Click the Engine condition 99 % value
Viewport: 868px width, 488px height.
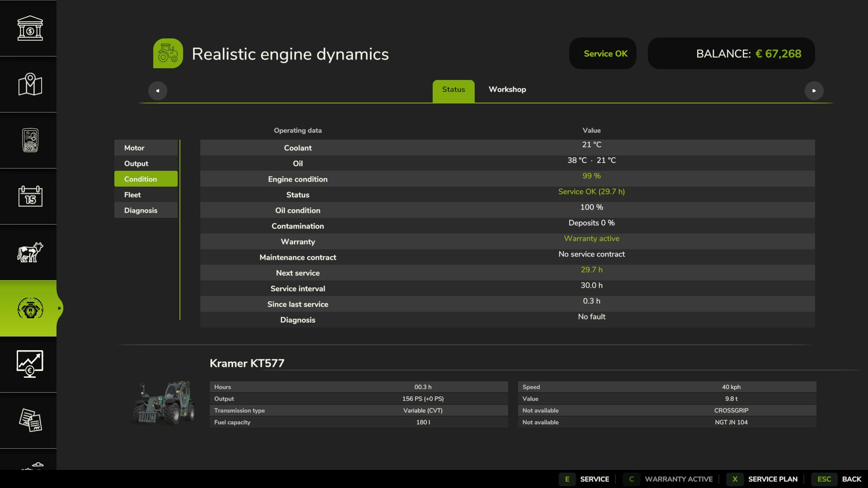coord(591,176)
